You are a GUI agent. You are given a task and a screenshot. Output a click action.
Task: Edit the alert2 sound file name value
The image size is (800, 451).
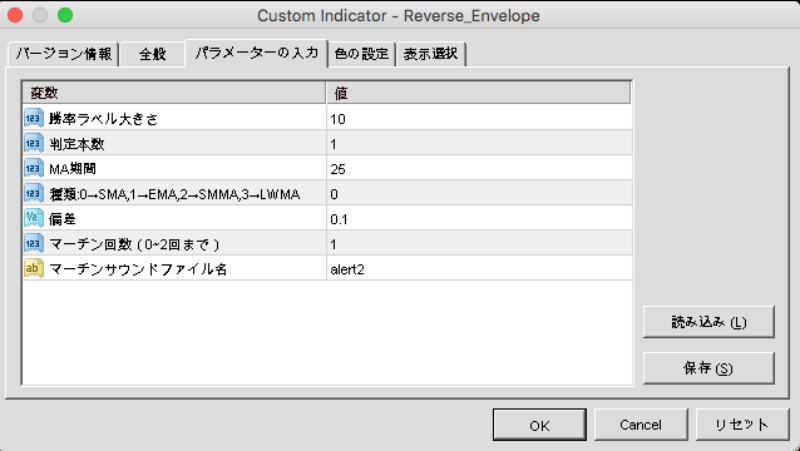(x=478, y=268)
